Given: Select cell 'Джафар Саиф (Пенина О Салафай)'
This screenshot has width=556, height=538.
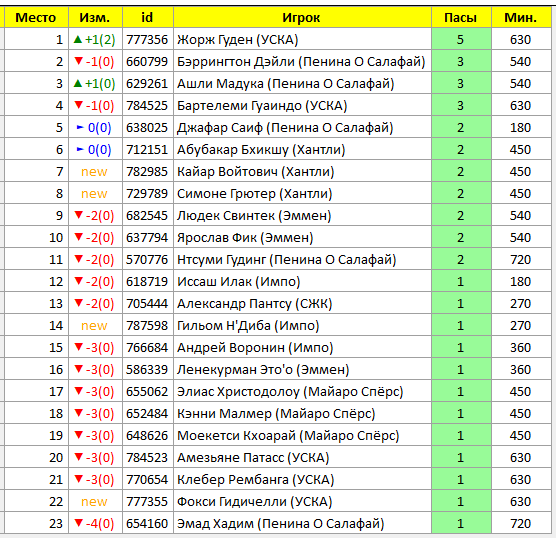Looking at the screenshot, I should 302,127.
